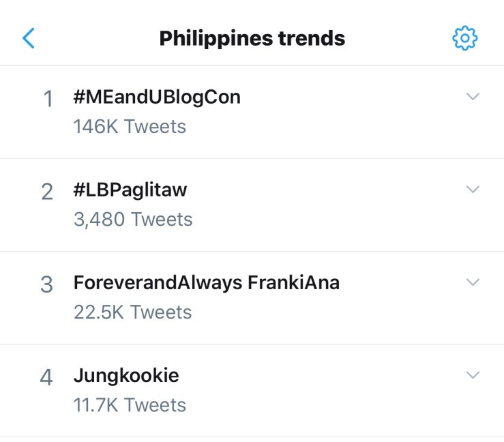This screenshot has width=504, height=442.
Task: Click the 146K Tweets count
Action: click(130, 127)
